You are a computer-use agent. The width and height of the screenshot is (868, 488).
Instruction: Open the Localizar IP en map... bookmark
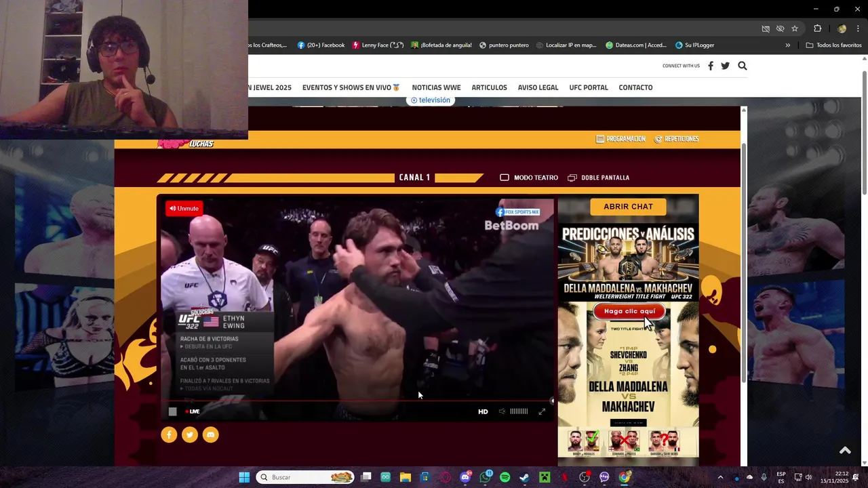566,45
